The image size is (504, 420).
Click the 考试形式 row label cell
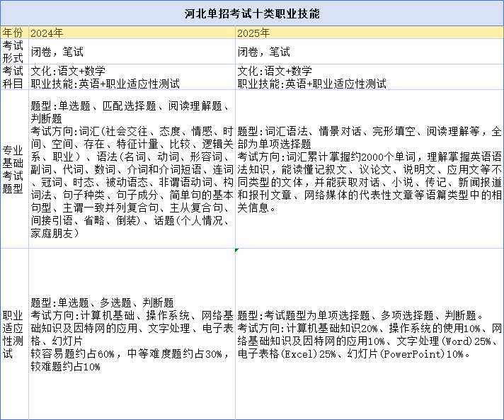click(14, 52)
